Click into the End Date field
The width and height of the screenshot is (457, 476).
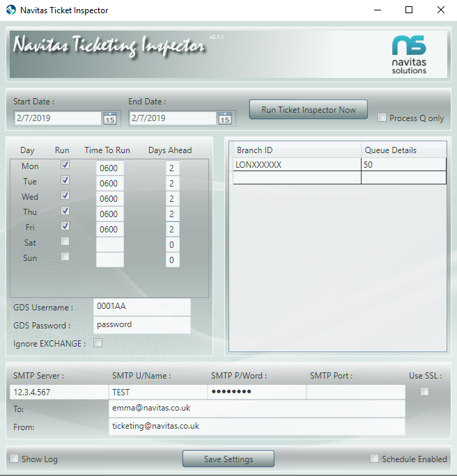click(173, 118)
